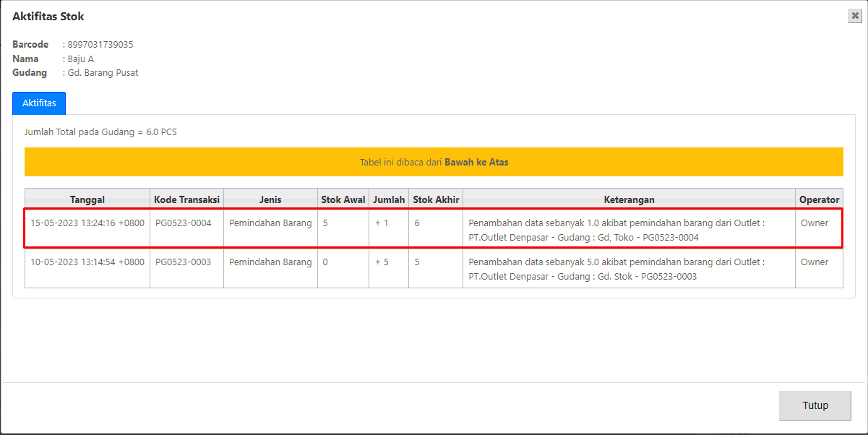Click the Stok Akhir column header
Image resolution: width=868 pixels, height=435 pixels.
click(436, 199)
